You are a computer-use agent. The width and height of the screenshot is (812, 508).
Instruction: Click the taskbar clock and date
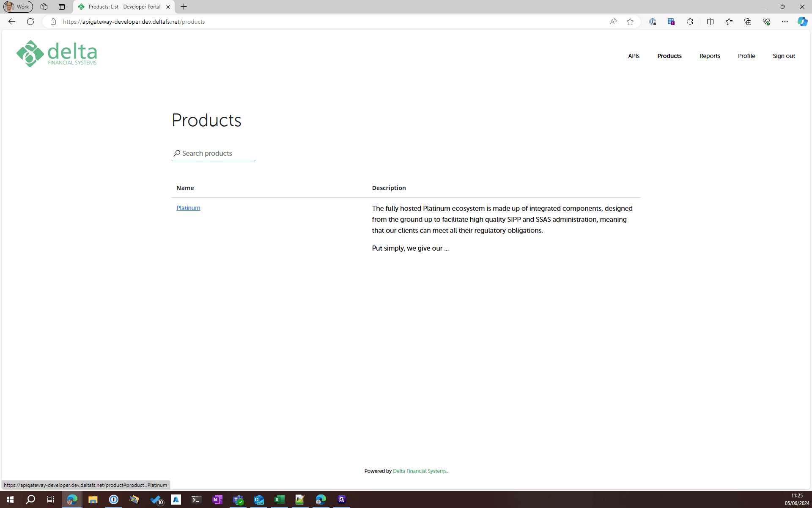(x=797, y=500)
